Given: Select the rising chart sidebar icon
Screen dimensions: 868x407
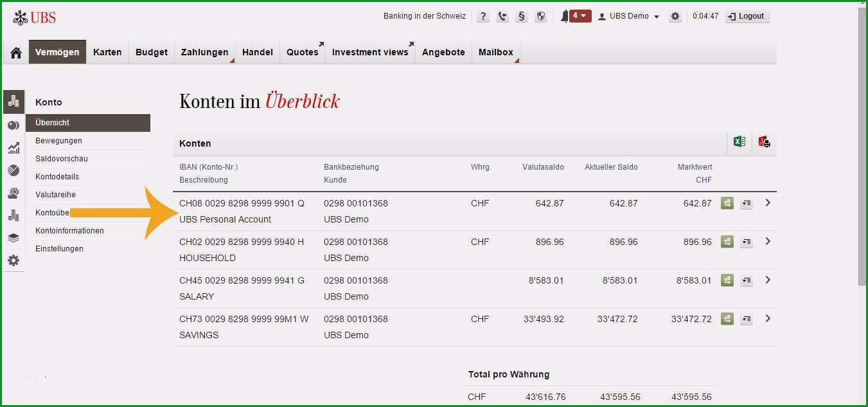Looking at the screenshot, I should 13,148.
